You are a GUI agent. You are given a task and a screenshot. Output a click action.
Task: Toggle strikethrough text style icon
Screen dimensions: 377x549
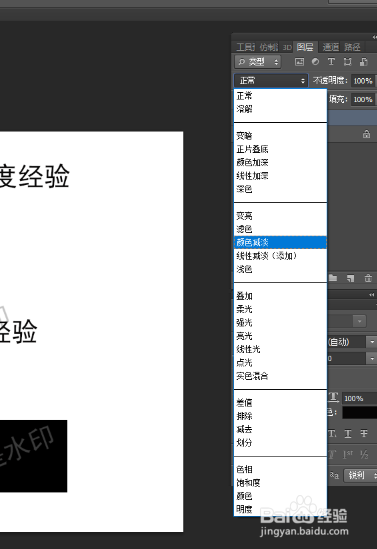pos(364,434)
